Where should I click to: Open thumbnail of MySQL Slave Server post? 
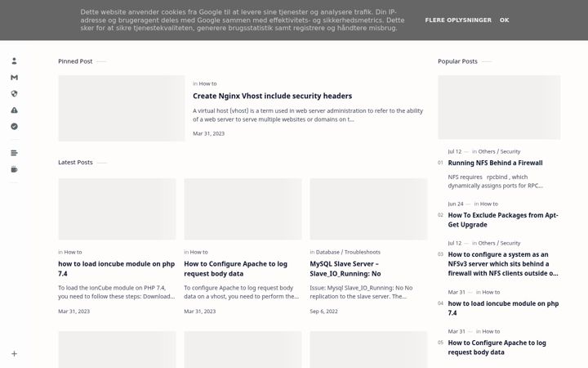368,209
